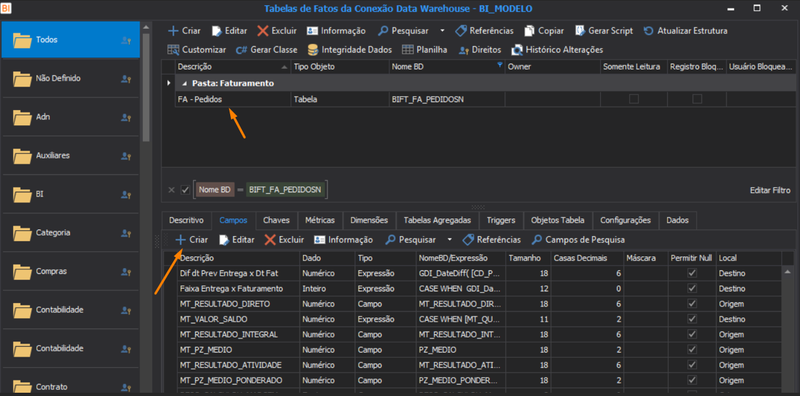Screen dimensions: 800x396
Task: Switch to the Tabelas Agregadas tab
Action: (437, 220)
